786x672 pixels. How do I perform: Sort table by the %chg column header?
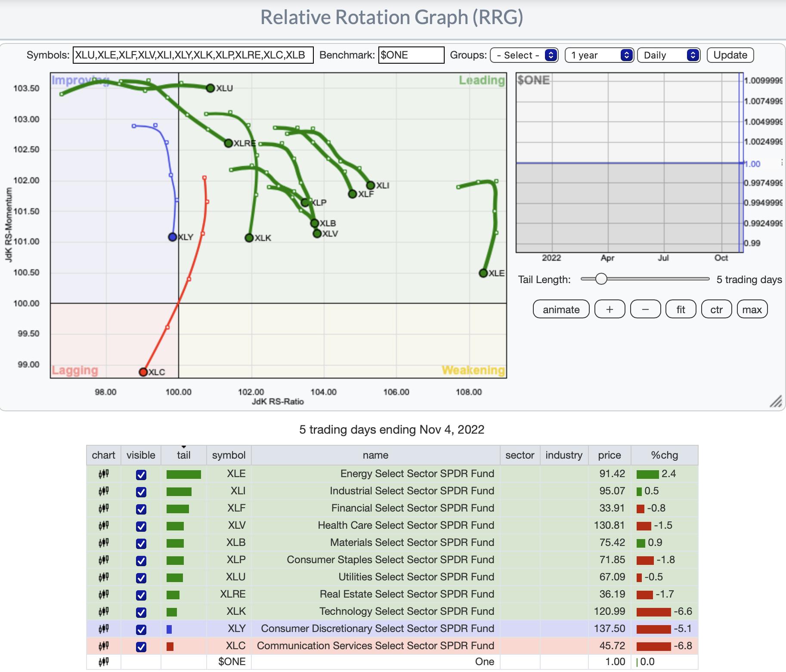pos(664,455)
